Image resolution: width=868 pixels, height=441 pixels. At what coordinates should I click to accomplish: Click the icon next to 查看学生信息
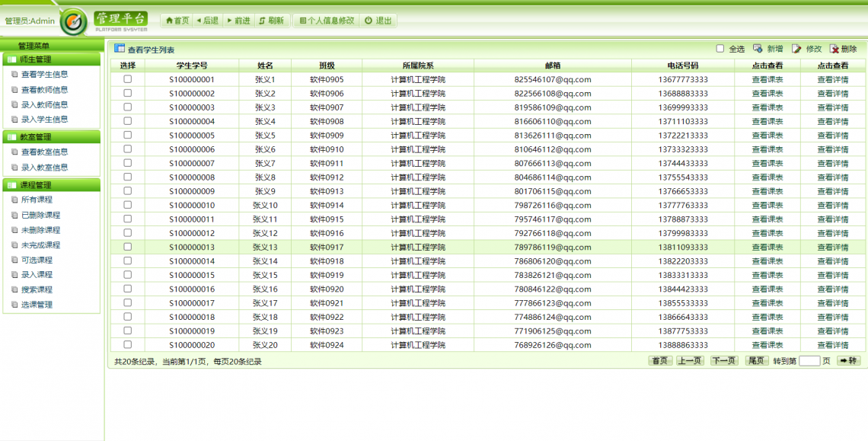[x=14, y=74]
